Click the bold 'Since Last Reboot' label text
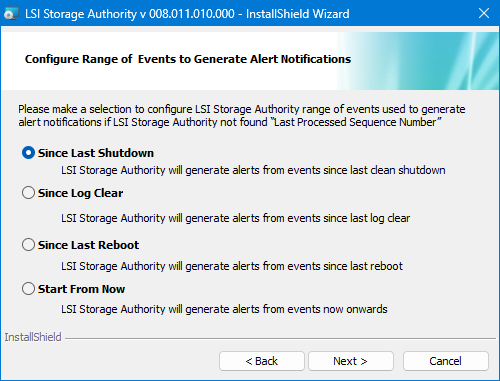This screenshot has height=381, width=500. pos(88,245)
